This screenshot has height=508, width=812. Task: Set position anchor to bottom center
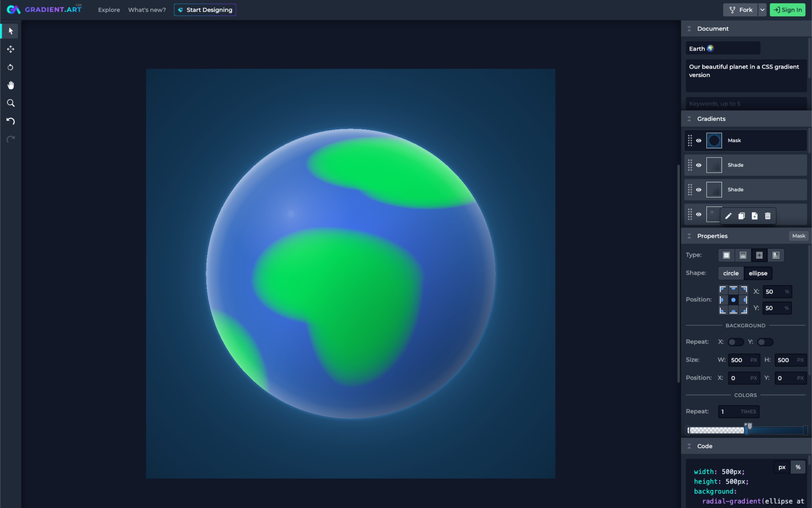733,310
